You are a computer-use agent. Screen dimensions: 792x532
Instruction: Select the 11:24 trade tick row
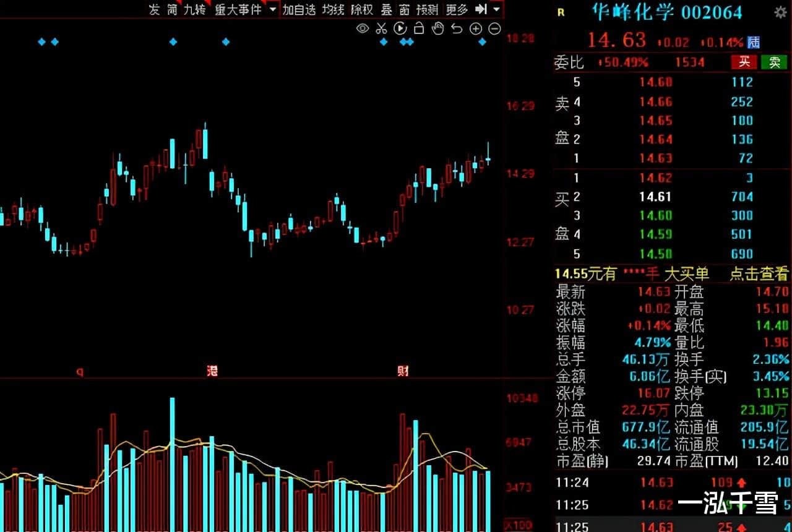[x=673, y=483]
